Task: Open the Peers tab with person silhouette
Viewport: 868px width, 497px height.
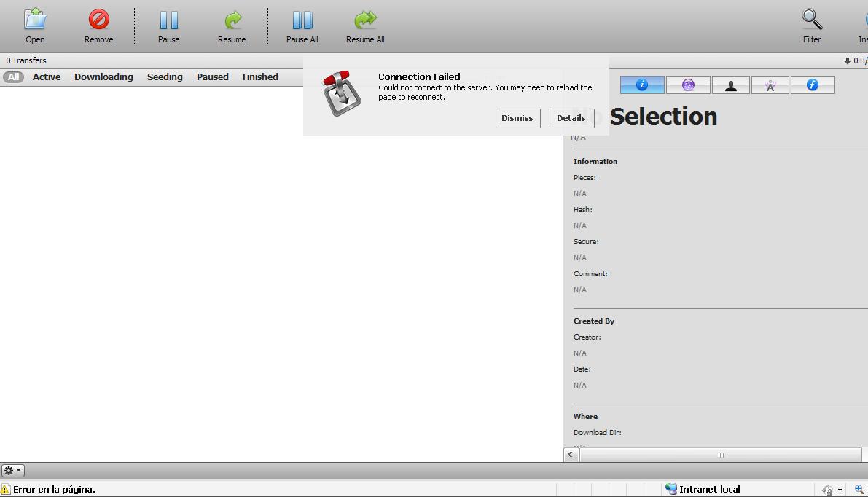Action: 731,85
